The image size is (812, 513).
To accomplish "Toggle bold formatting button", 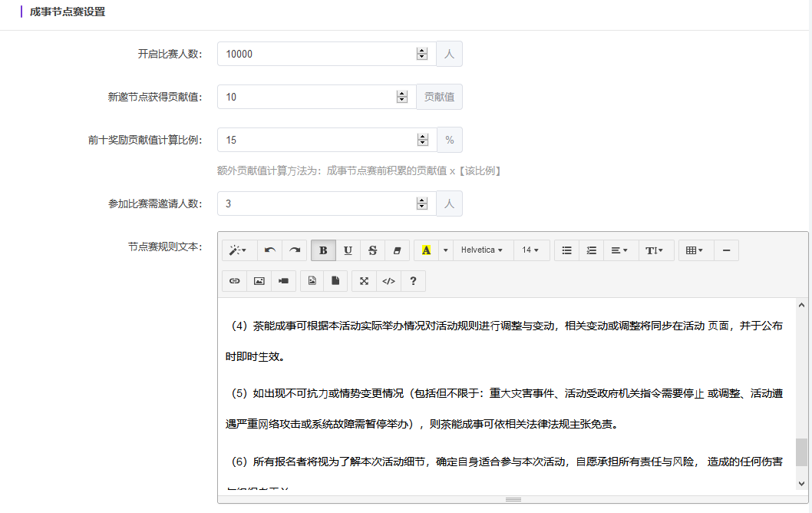I will pyautogui.click(x=323, y=250).
